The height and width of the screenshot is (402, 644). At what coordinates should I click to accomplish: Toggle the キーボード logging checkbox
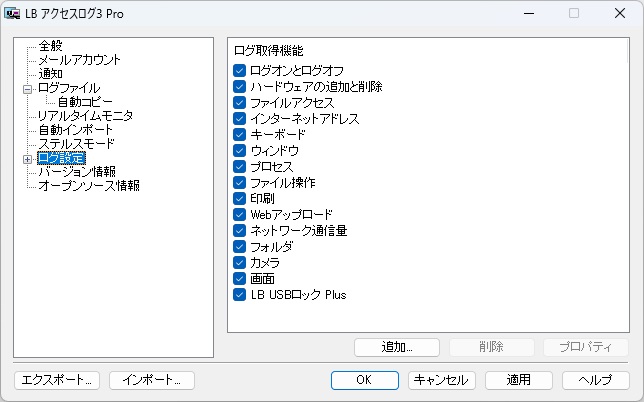pyautogui.click(x=239, y=135)
